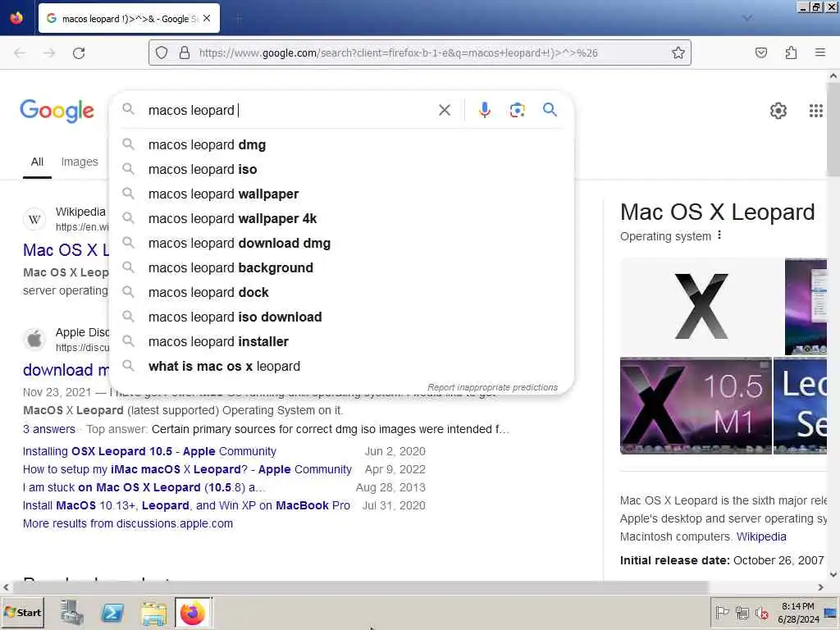Open Server Manager in taskbar
The image size is (840, 630).
(71, 612)
